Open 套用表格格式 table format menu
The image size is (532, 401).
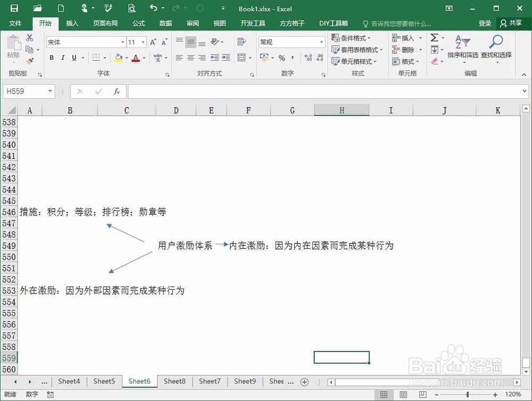[x=357, y=50]
